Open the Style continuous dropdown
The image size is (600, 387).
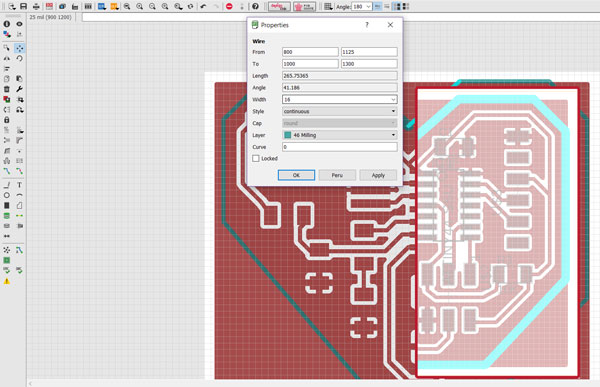coord(340,111)
